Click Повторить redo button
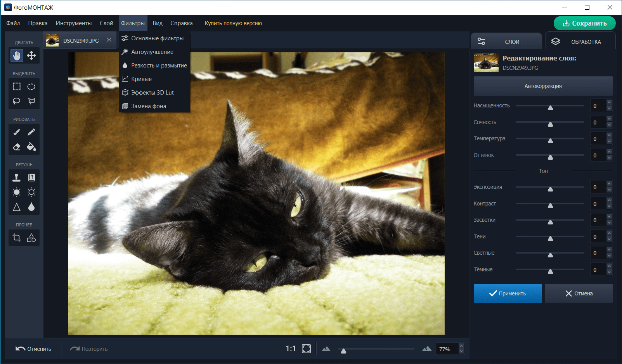622x364 pixels. coord(89,349)
